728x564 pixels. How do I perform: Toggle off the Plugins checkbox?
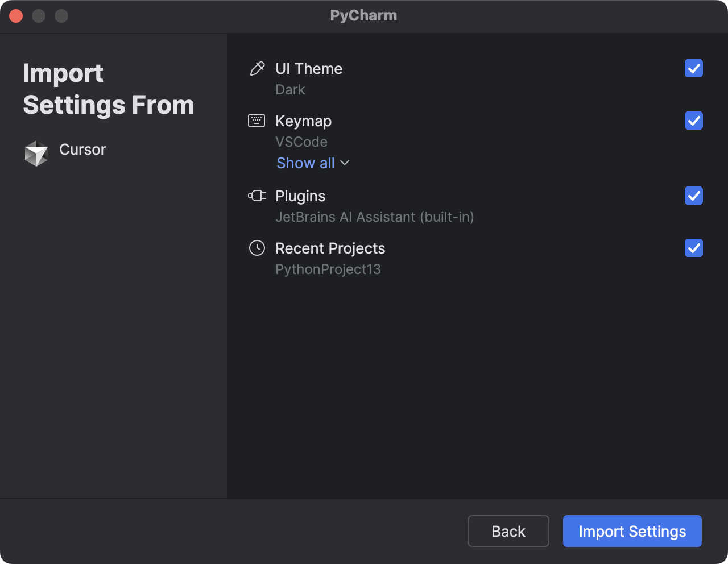[x=693, y=196]
